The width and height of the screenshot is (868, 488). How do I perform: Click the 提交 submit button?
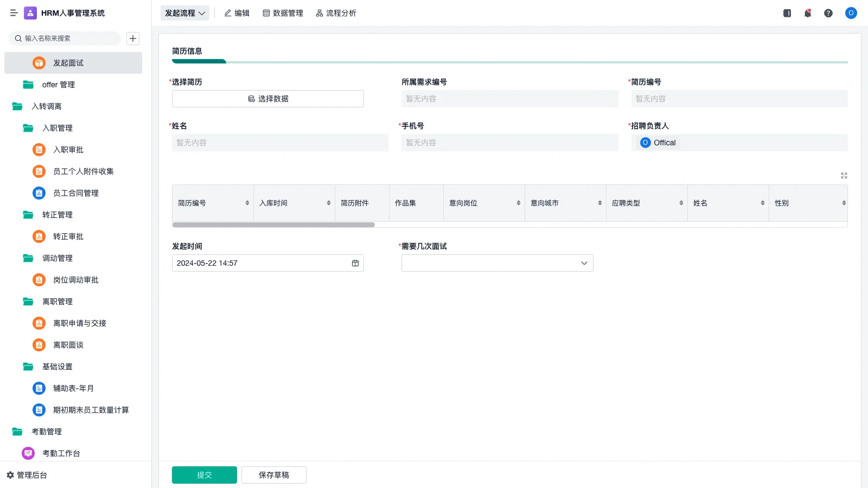pos(204,474)
